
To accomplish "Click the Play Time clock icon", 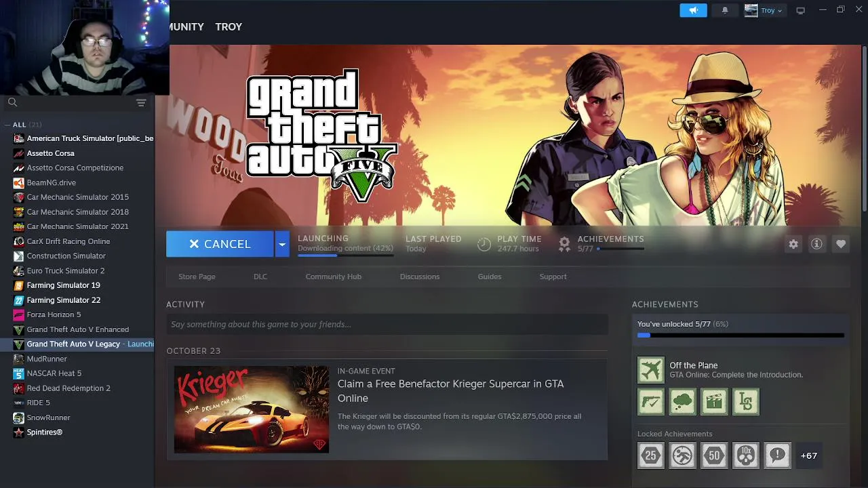I will click(x=484, y=244).
